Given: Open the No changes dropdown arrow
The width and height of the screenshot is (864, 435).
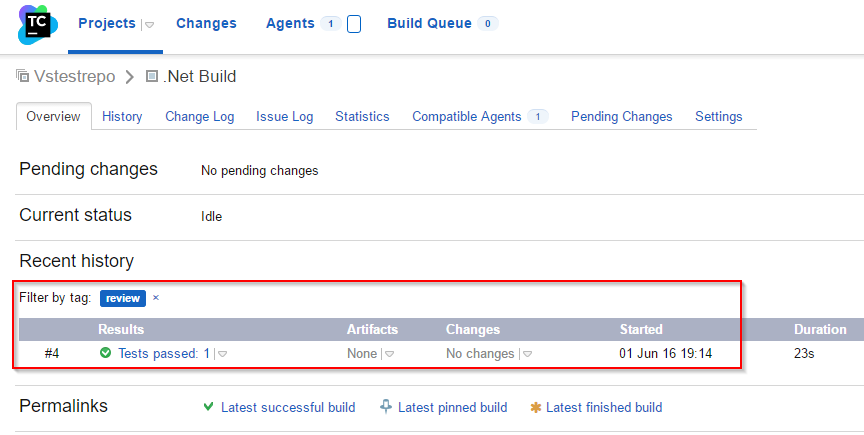Looking at the screenshot, I should [x=527, y=354].
